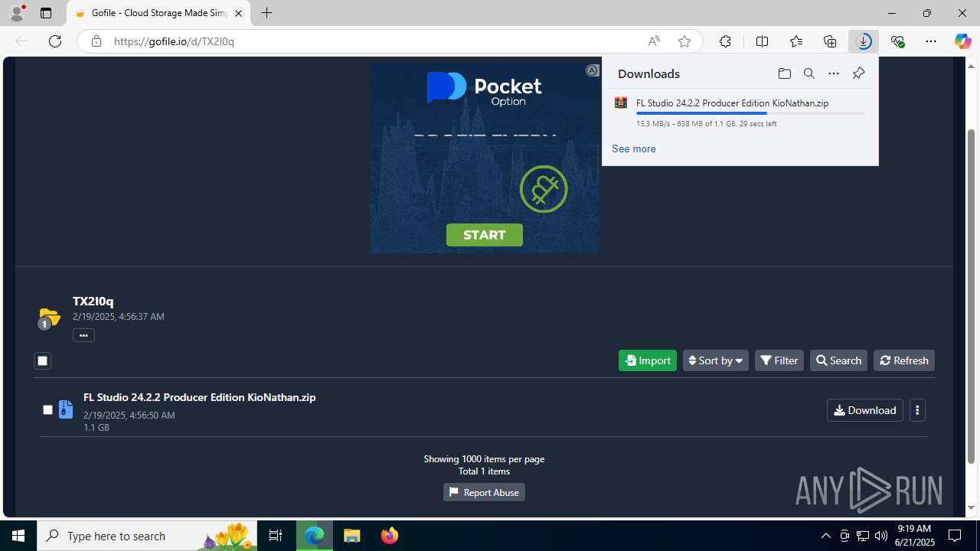Launch Firefox from the taskbar
The height and width of the screenshot is (551, 980).
tap(390, 536)
